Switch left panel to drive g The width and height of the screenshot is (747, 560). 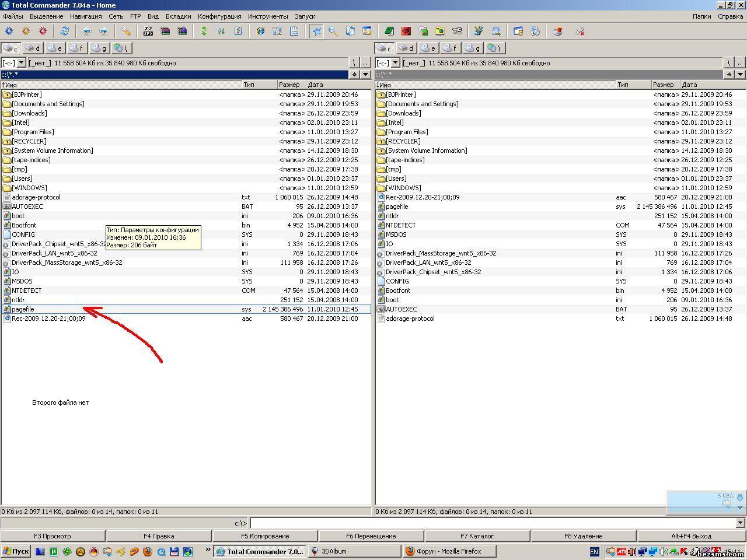point(99,48)
